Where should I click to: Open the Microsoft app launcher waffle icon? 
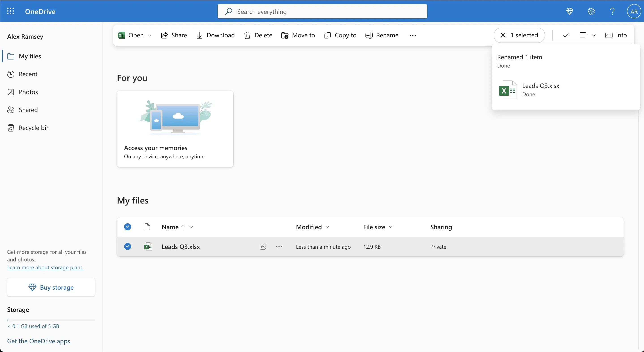[x=10, y=11]
